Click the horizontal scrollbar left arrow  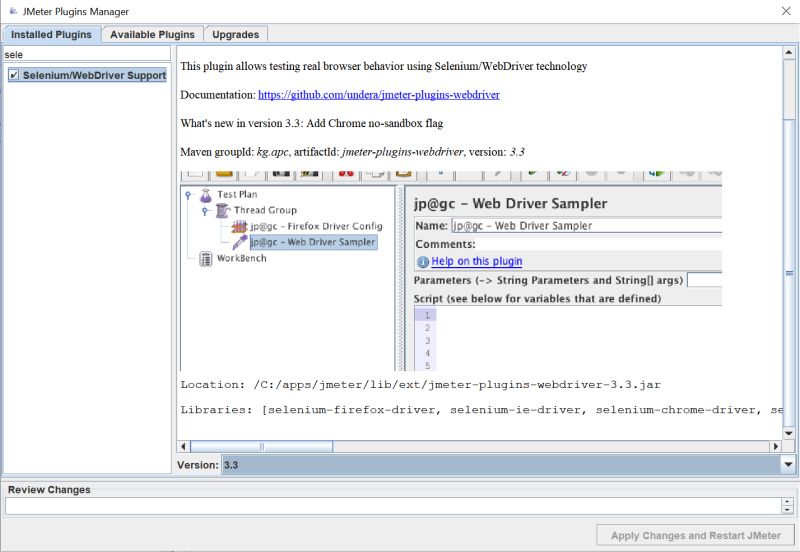click(184, 446)
